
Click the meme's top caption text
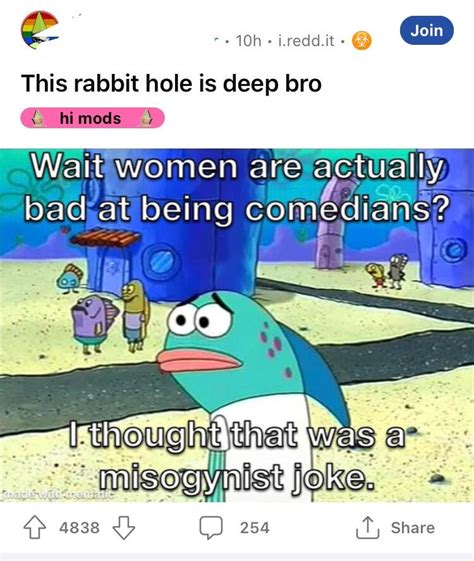(237, 188)
